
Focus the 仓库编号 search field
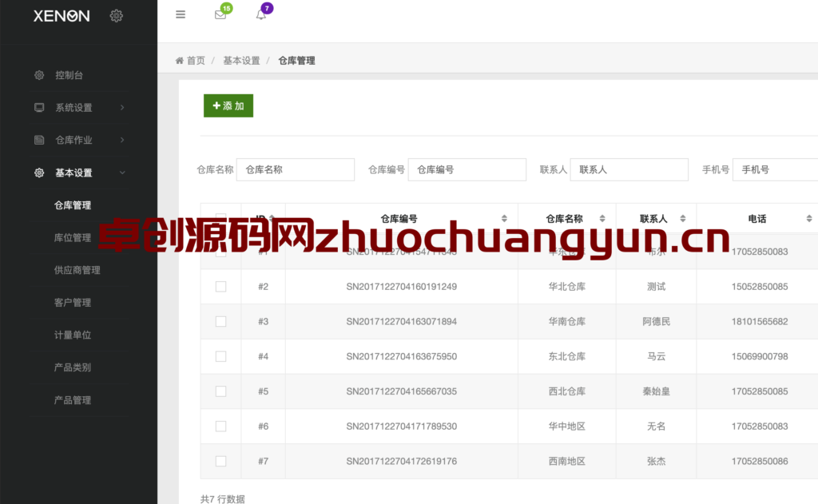(x=467, y=169)
